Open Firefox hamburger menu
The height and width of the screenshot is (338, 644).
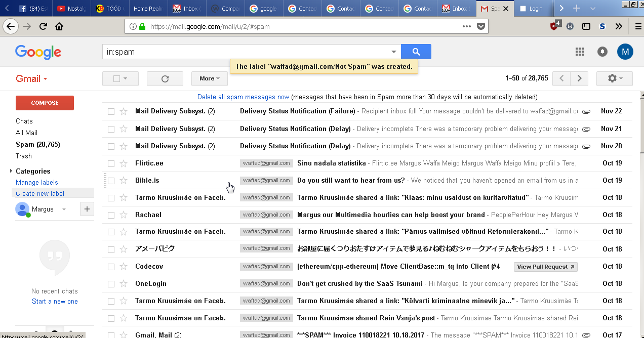(x=638, y=26)
